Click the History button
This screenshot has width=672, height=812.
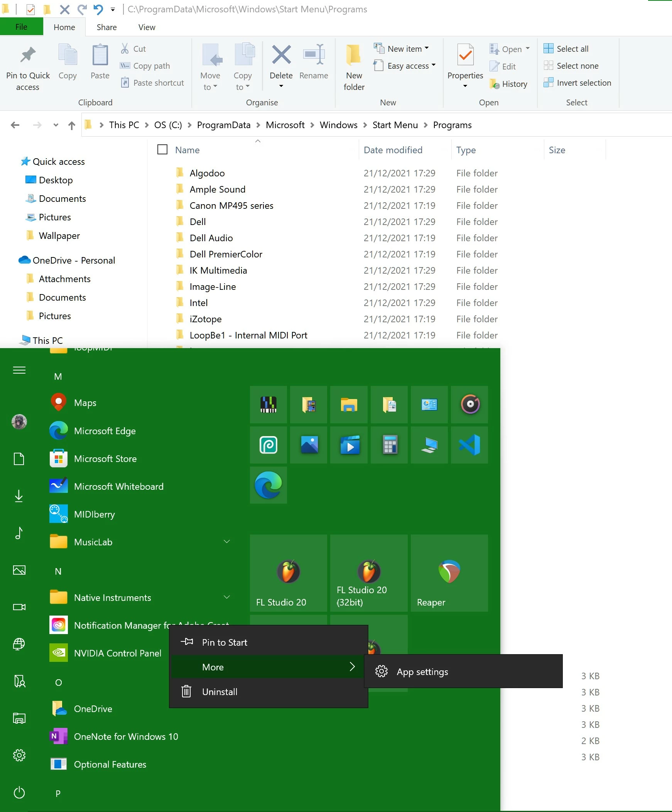pos(508,84)
